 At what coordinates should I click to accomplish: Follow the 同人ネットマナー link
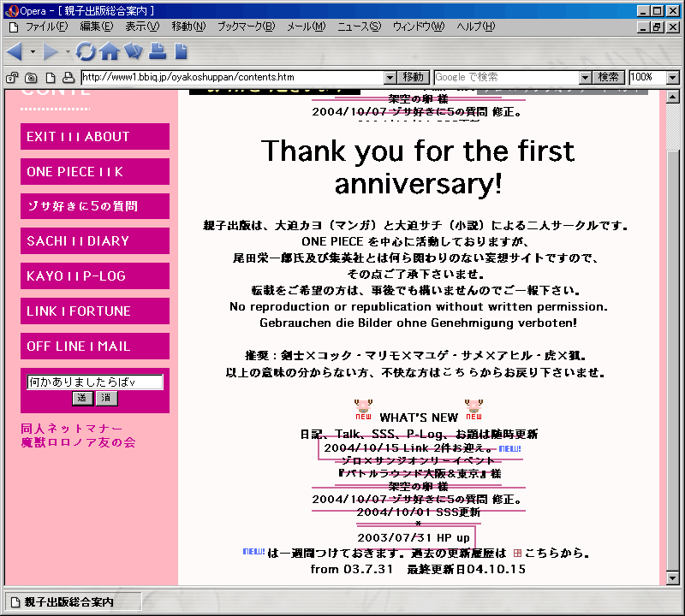(72, 429)
